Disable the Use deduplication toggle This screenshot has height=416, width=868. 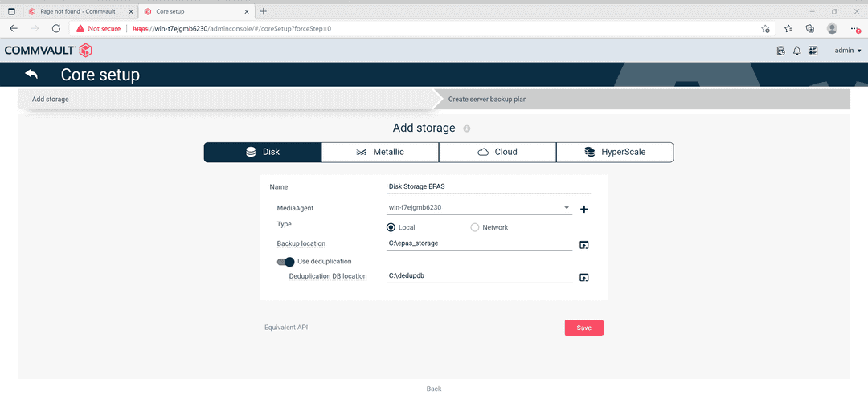[285, 262]
